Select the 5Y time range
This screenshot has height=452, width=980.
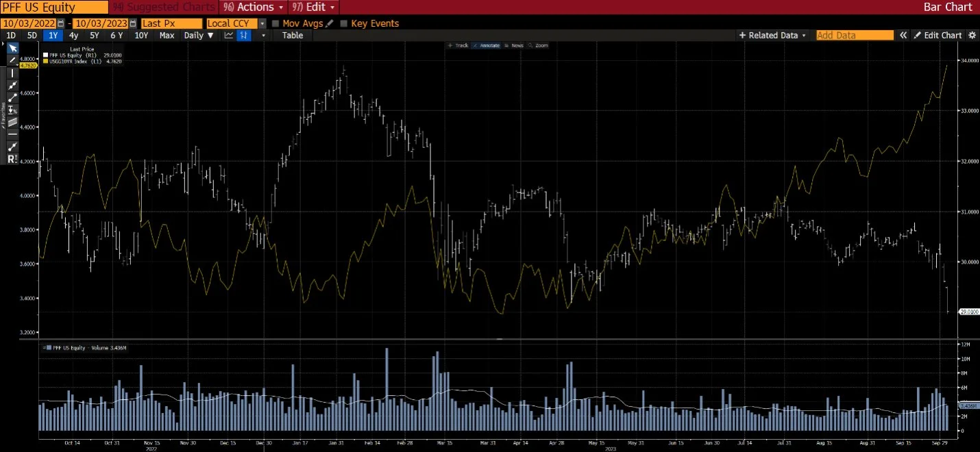pyautogui.click(x=95, y=36)
